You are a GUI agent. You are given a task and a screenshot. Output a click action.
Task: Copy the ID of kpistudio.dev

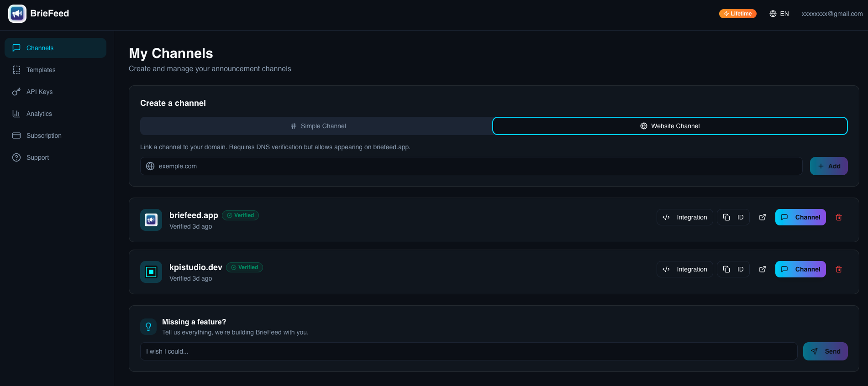tap(733, 269)
